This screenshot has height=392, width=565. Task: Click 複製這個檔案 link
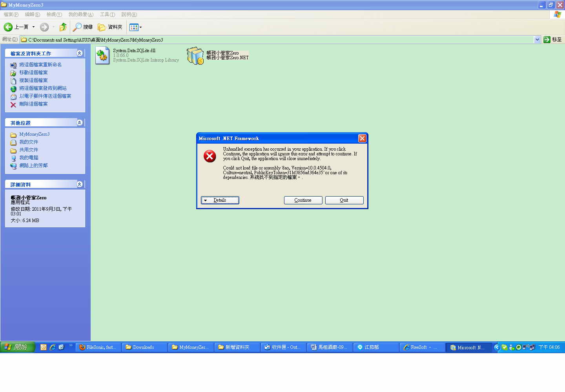[33, 80]
